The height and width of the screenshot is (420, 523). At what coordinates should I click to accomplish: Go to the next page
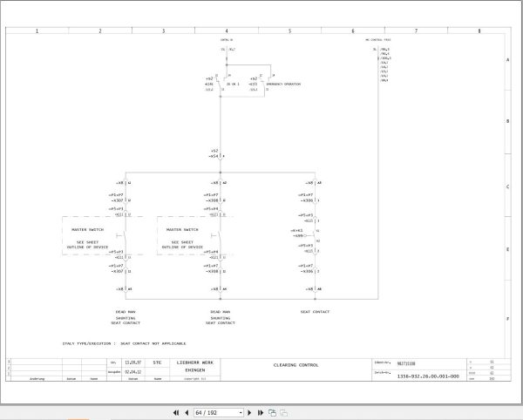(x=249, y=413)
